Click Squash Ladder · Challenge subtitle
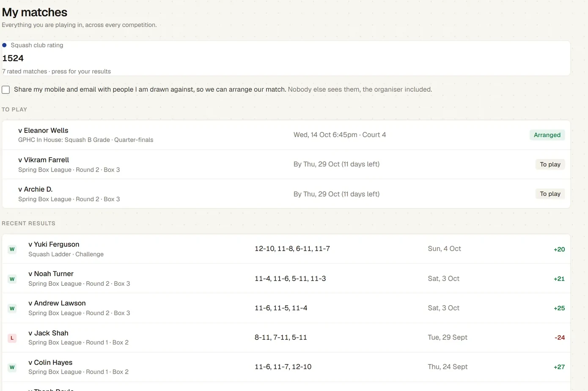 tap(66, 254)
